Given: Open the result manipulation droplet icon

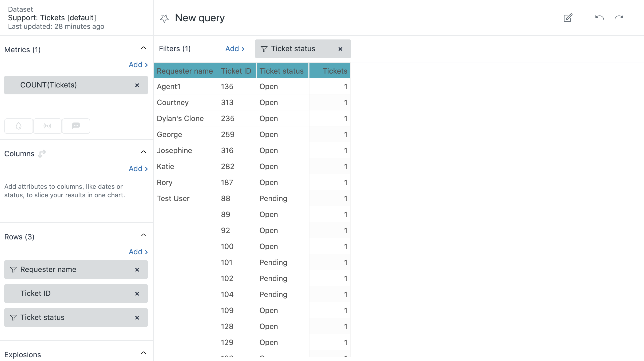Looking at the screenshot, I should (x=19, y=126).
